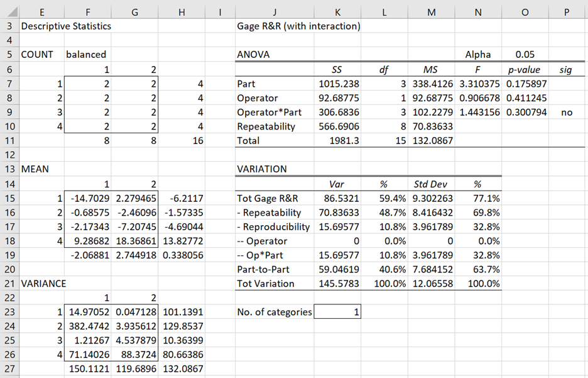The image size is (588, 378).
Task: Click Tot Variation value 145.5783
Action: point(337,284)
